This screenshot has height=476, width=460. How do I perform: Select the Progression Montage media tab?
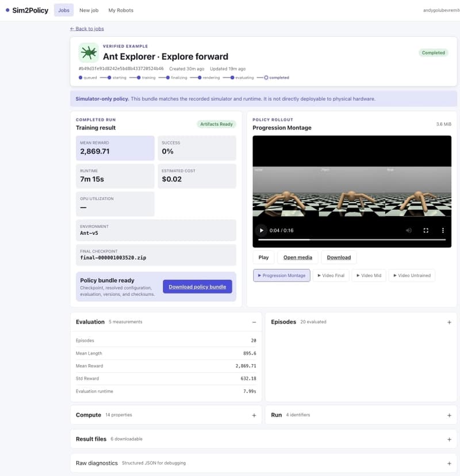[x=281, y=275]
